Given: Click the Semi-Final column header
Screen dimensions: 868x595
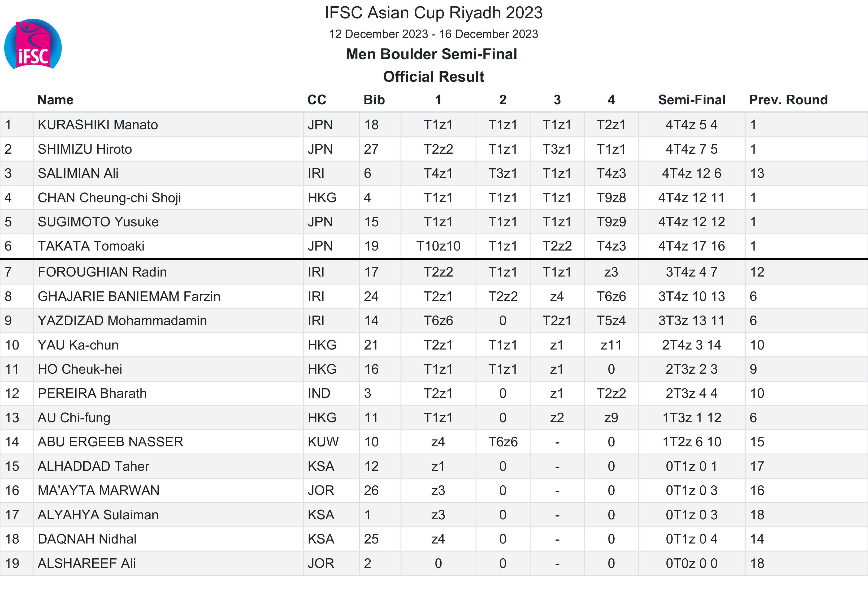Looking at the screenshot, I should (691, 100).
